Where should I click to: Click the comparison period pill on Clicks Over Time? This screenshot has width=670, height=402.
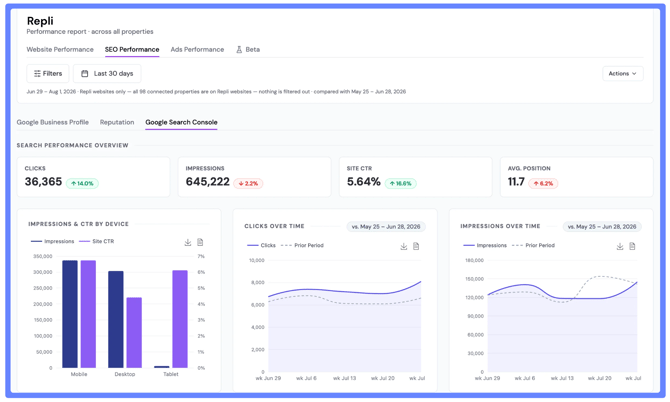(386, 227)
